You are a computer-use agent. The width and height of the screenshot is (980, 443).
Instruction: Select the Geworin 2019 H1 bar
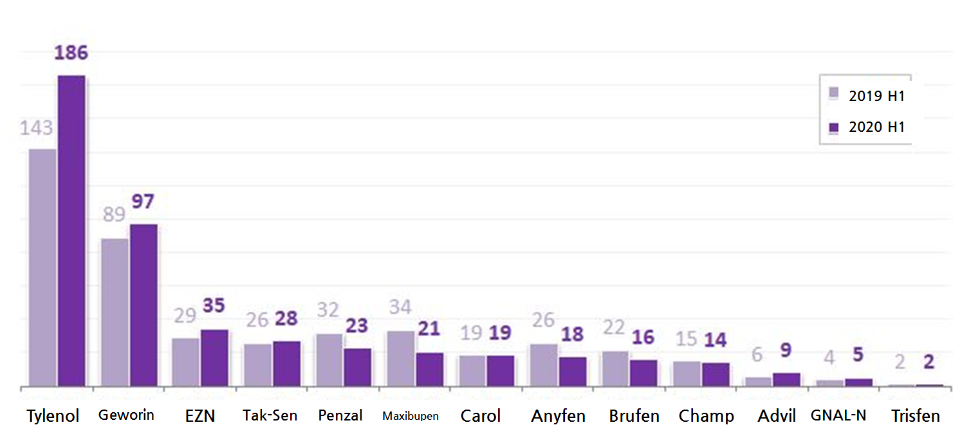115,312
